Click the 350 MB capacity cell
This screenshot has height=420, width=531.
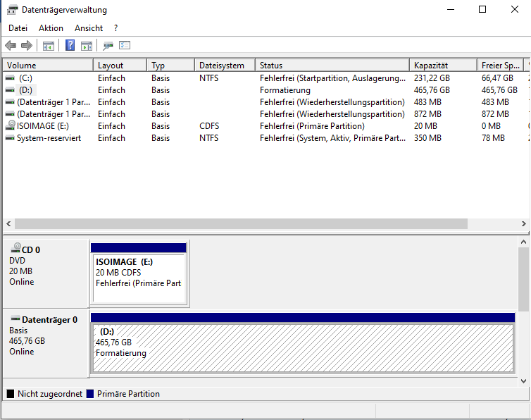tap(427, 138)
